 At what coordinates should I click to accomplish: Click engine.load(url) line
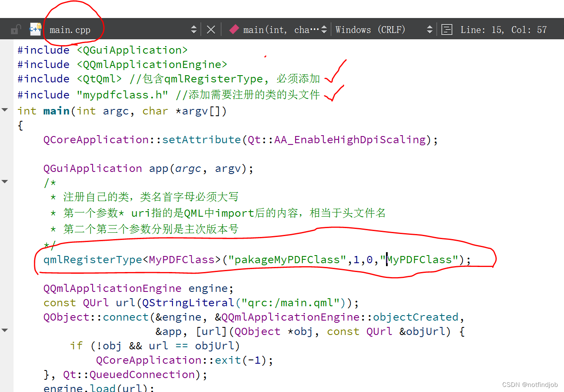click(99, 388)
